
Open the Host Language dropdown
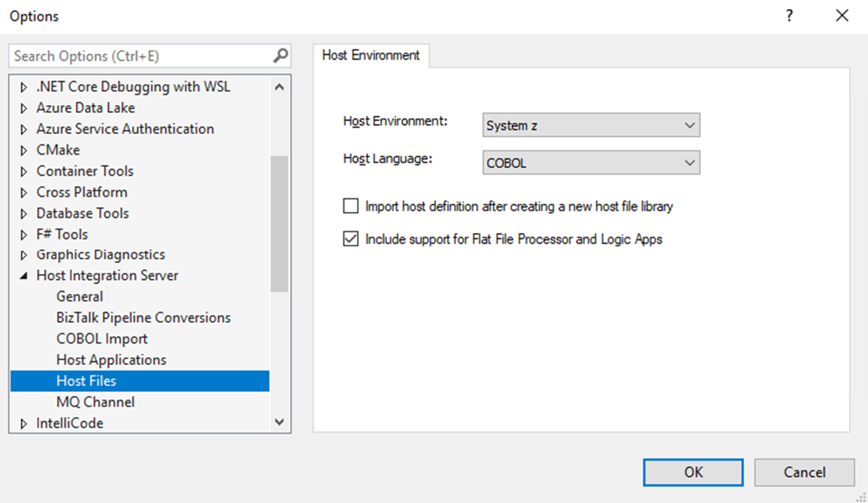pyautogui.click(x=690, y=163)
